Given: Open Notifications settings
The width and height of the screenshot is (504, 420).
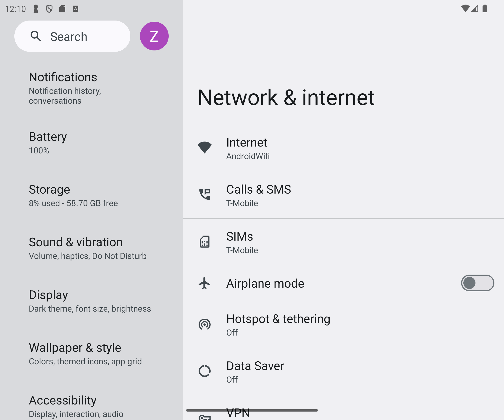Looking at the screenshot, I should click(x=92, y=88).
